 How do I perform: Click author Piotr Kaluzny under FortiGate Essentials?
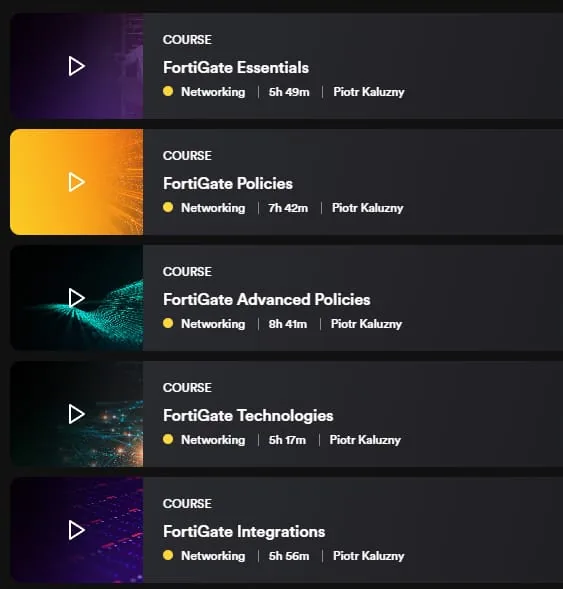tap(369, 92)
